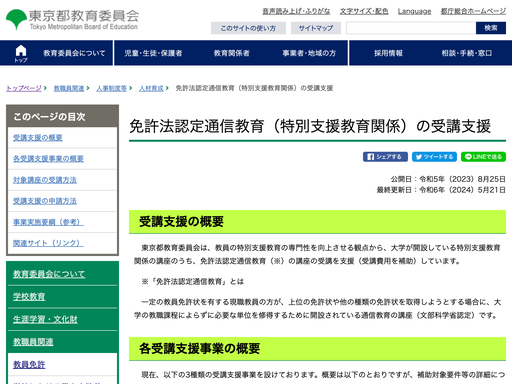This screenshot has width=512, height=384.
Task: Open 採用情報 navigation menu
Action: click(388, 53)
